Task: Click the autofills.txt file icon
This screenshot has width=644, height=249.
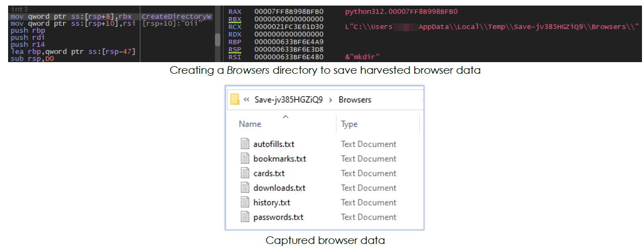Action: (245, 144)
